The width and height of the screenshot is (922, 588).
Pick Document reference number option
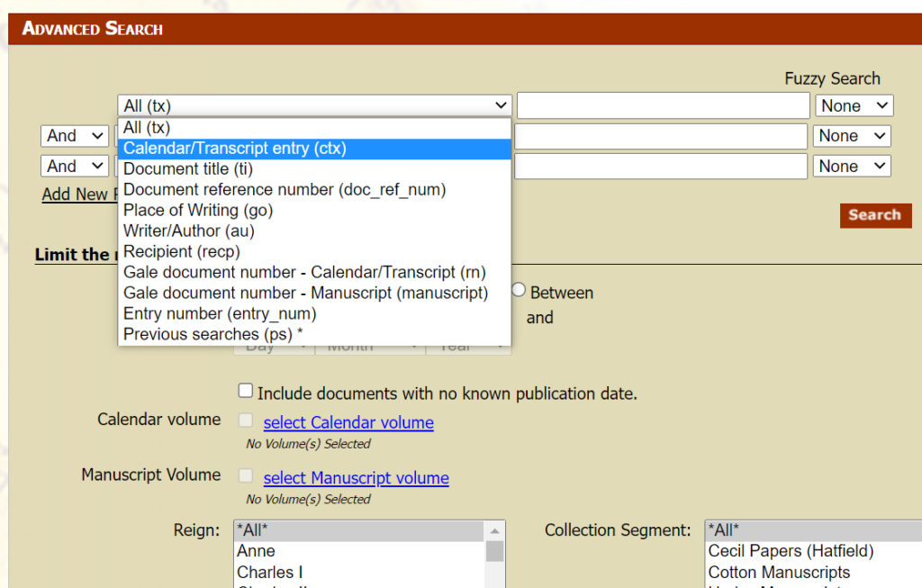click(x=284, y=190)
